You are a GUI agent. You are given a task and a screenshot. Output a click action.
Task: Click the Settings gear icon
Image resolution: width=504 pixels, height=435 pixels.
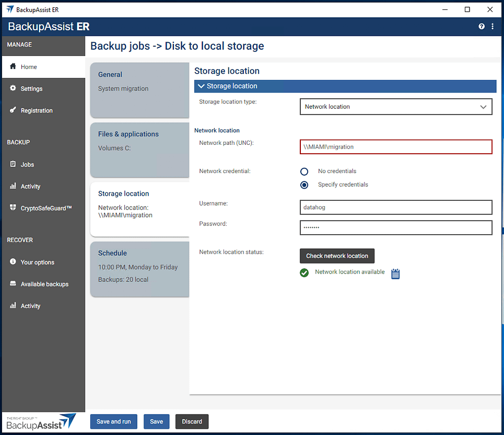point(13,88)
